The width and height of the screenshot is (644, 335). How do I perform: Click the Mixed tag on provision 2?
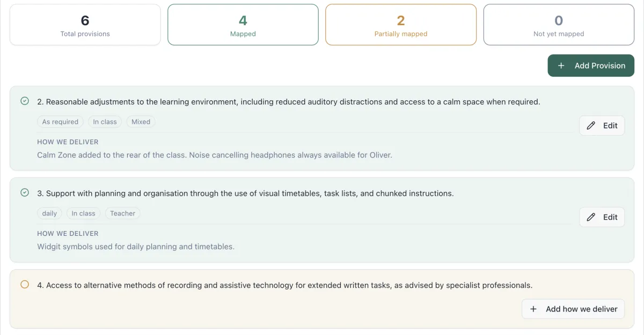click(141, 122)
